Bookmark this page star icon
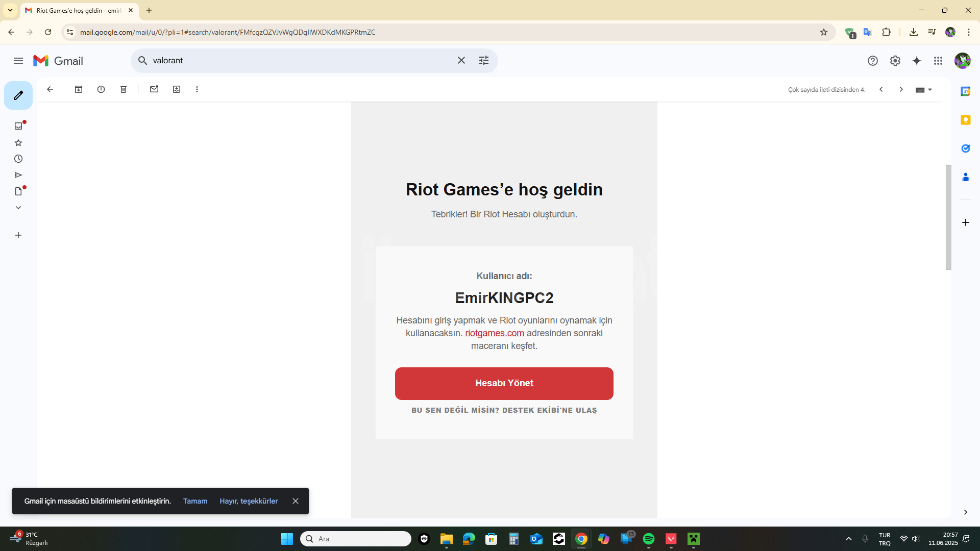This screenshot has width=980, height=551. point(824,32)
